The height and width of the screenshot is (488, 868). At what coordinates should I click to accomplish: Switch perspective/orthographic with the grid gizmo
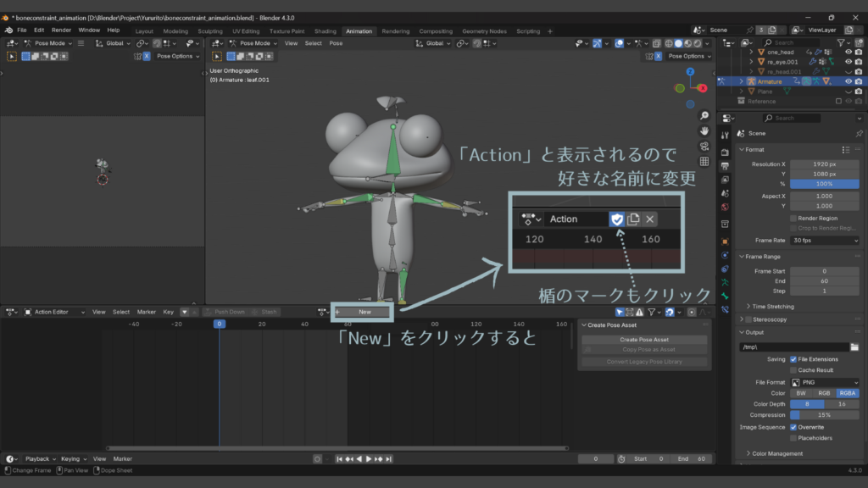pyautogui.click(x=704, y=162)
